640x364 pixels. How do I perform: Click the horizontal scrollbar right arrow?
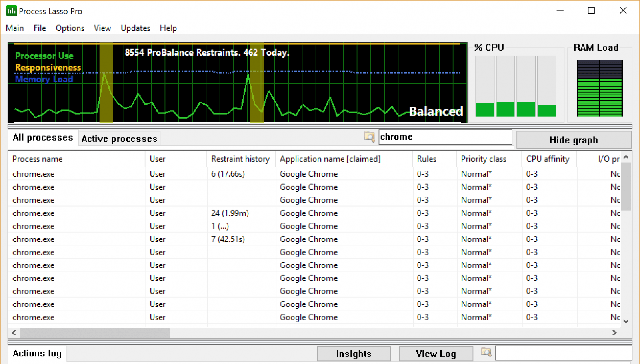coord(614,333)
